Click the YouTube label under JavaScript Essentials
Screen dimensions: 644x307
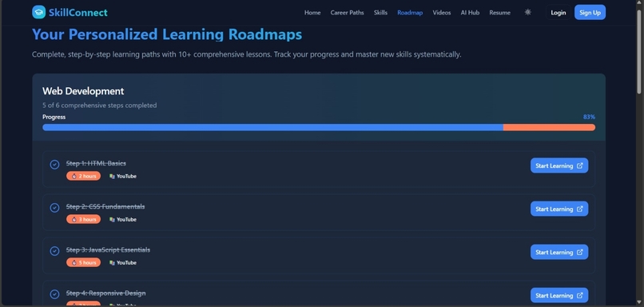(126, 262)
